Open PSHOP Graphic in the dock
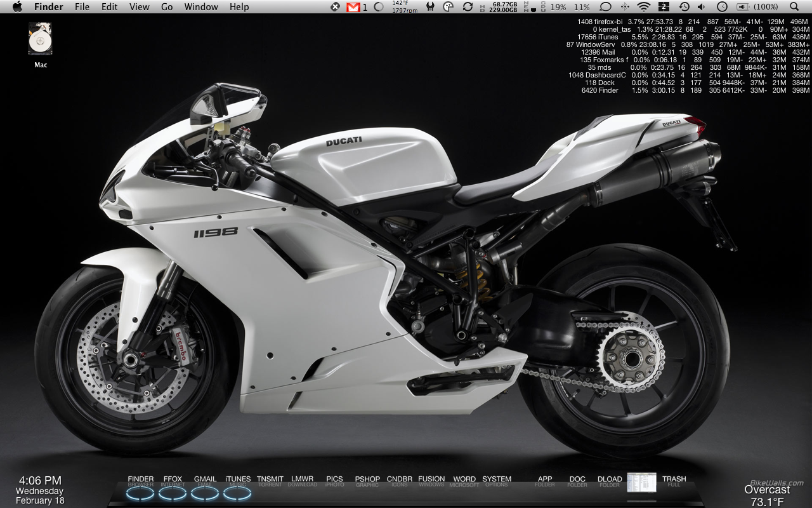 367,482
